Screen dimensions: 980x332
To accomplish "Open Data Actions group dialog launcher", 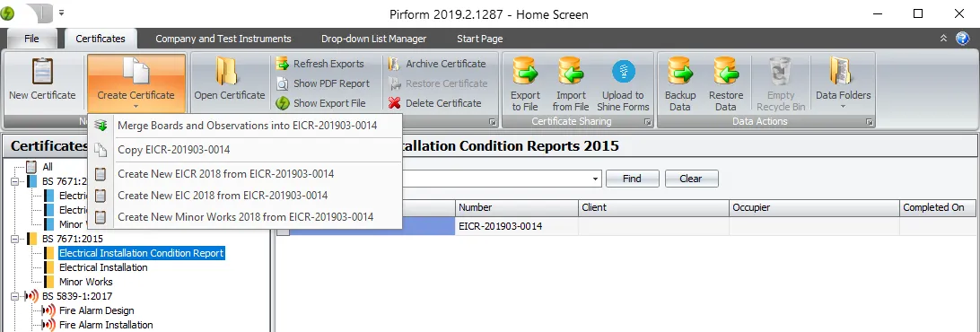I will tap(870, 122).
